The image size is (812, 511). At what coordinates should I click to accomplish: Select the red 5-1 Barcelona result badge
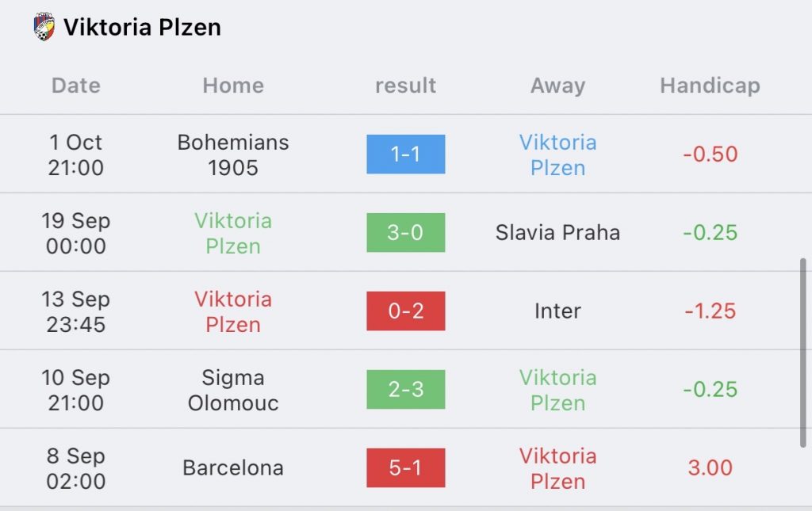tap(405, 467)
